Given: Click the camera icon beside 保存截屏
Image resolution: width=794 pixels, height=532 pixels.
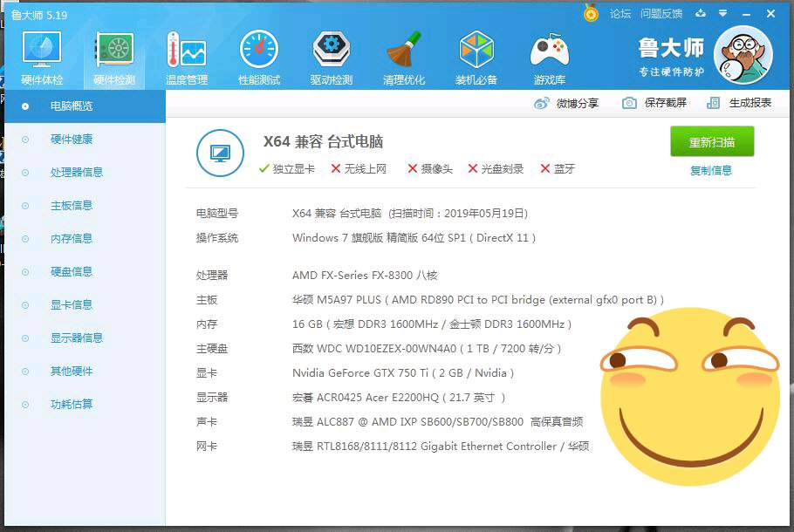Looking at the screenshot, I should click(629, 103).
